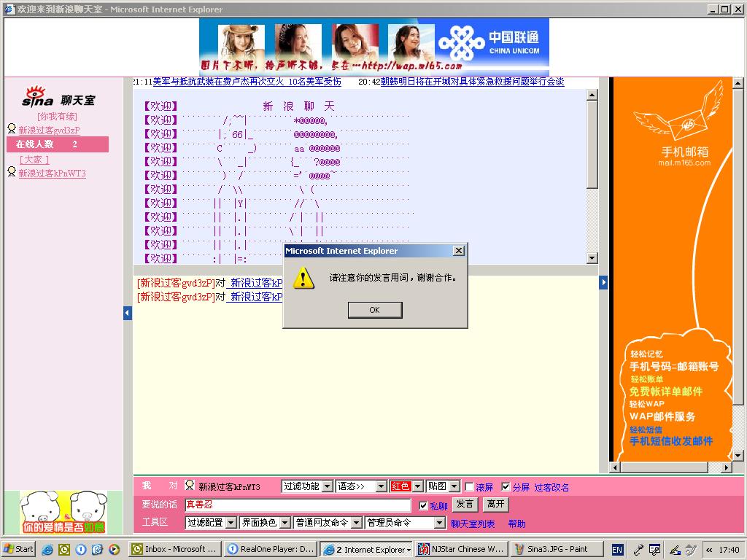The width and height of the screenshot is (747, 560).
Task: Open the 美军与抵抗武装 news headline link
Action: [247, 82]
